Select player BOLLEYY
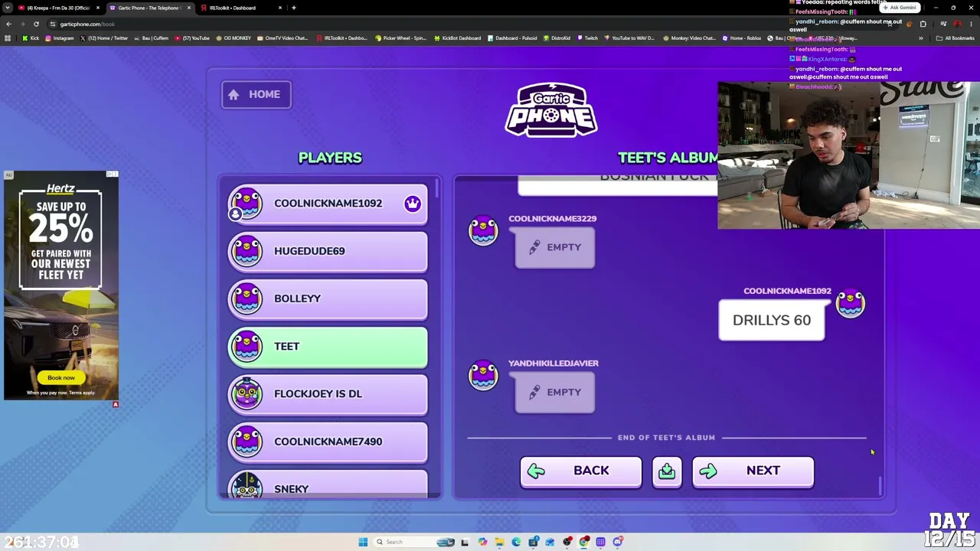 328,298
